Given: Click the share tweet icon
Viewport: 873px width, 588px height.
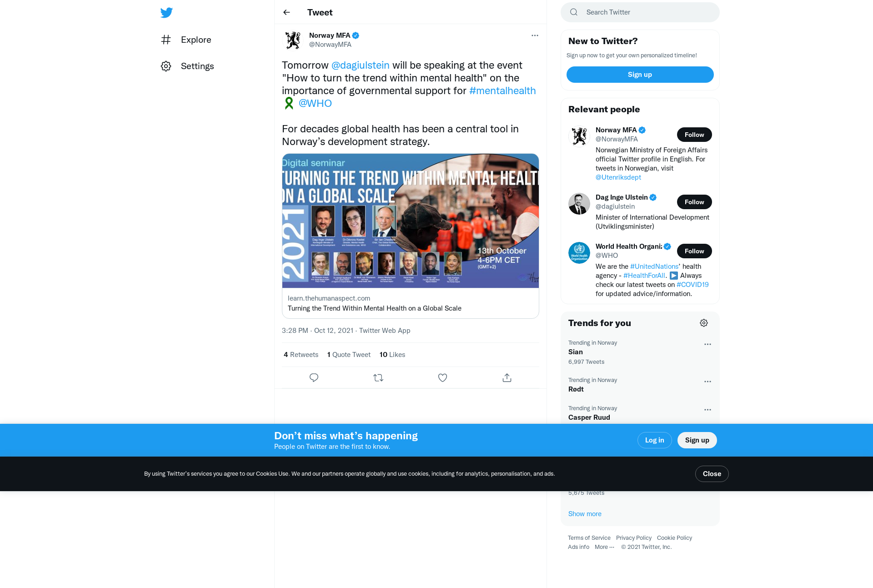Looking at the screenshot, I should [x=507, y=377].
